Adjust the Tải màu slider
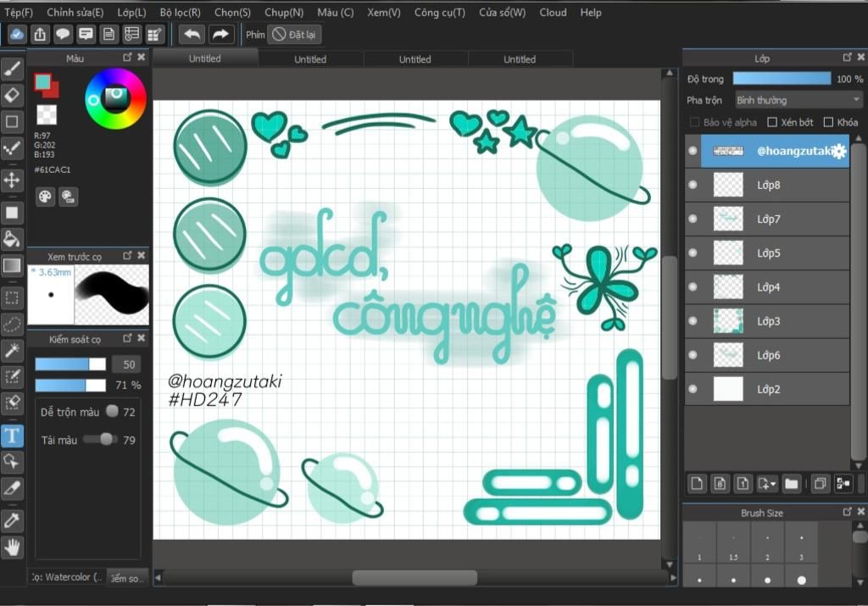The height and width of the screenshot is (606, 868). tap(100, 439)
